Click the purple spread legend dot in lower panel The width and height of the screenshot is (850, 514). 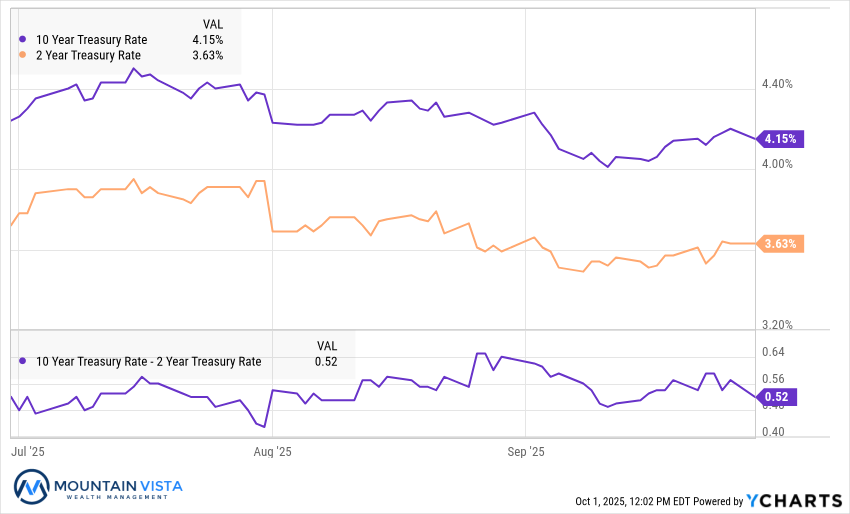tap(22, 362)
